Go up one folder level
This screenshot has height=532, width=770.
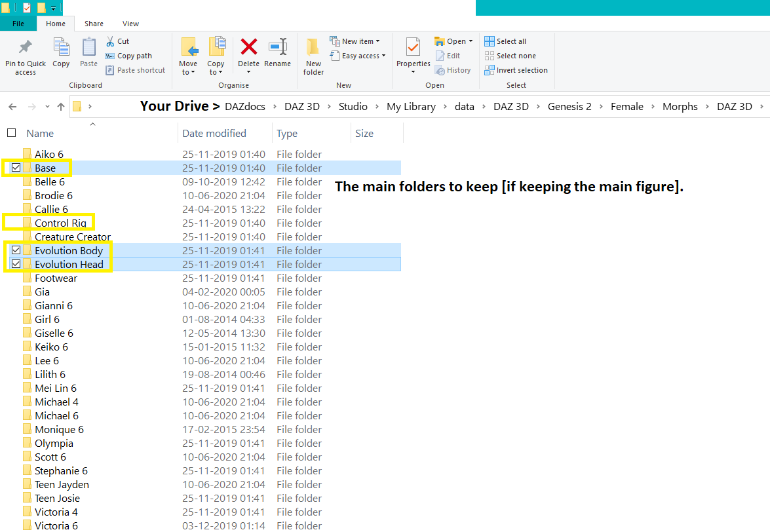(x=61, y=107)
